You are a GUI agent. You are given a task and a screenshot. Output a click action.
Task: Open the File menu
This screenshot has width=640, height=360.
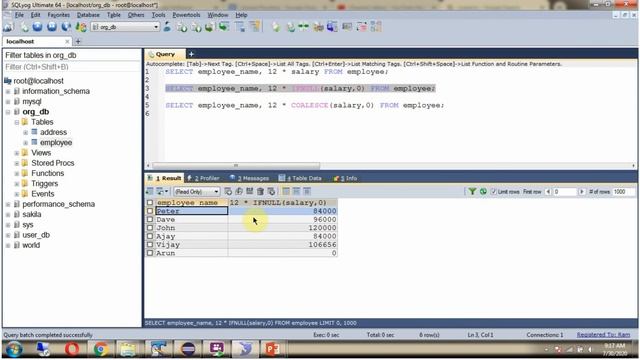(x=19, y=15)
